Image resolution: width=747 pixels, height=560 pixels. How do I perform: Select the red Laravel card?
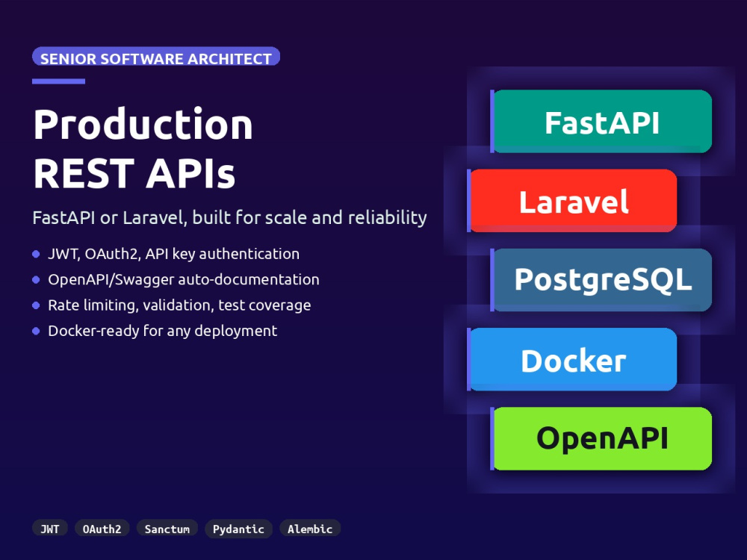click(x=572, y=201)
